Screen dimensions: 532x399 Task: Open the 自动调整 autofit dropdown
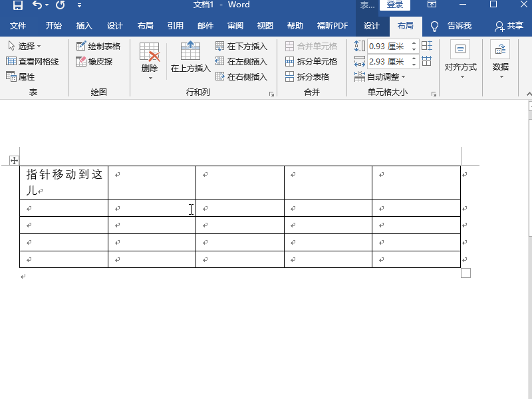click(x=380, y=77)
